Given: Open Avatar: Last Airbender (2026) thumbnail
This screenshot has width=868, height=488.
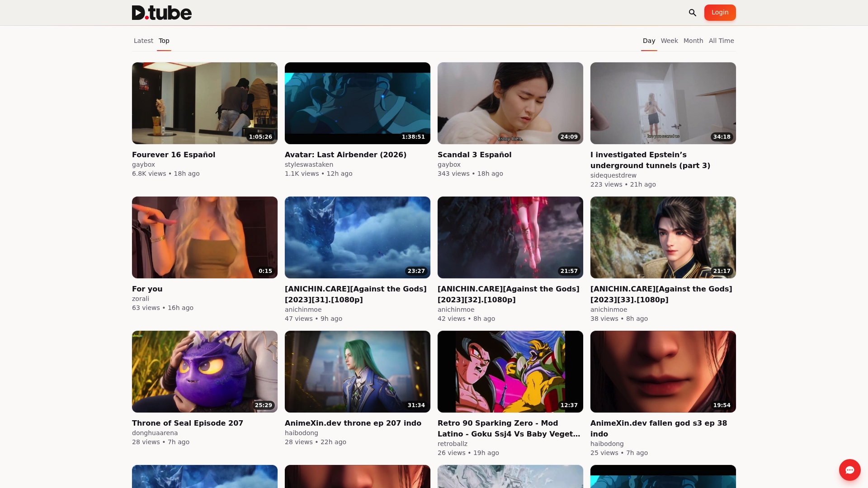Looking at the screenshot, I should click(x=358, y=103).
